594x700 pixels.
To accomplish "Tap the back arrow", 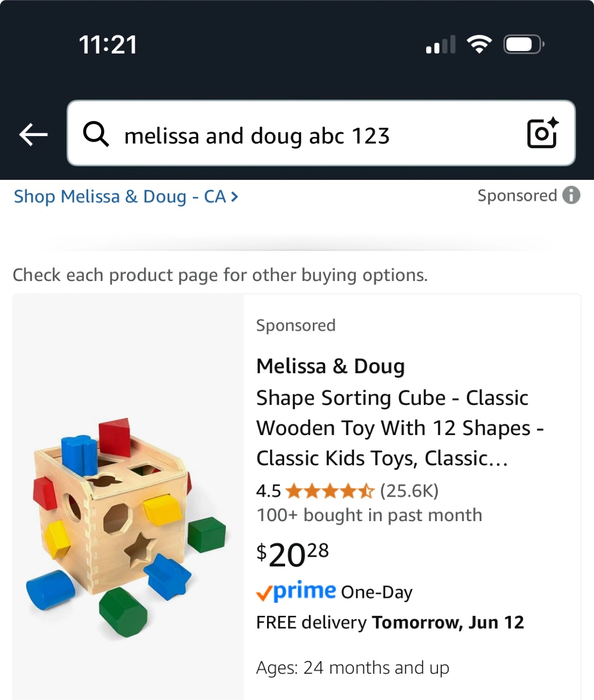I will click(x=33, y=135).
